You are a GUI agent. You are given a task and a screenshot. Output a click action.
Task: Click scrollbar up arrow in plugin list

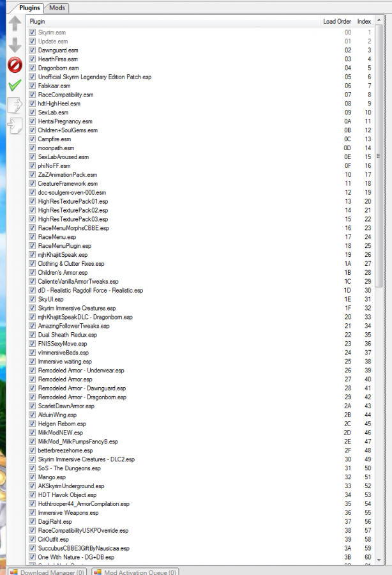[x=379, y=20]
